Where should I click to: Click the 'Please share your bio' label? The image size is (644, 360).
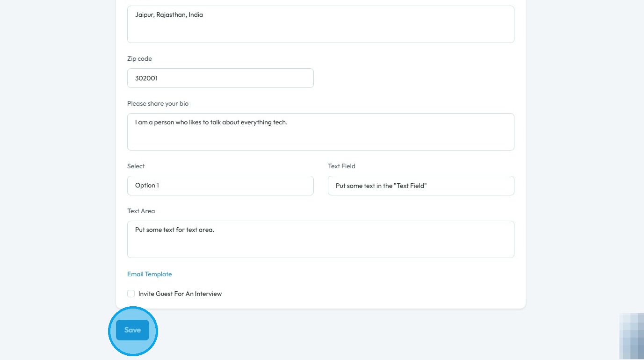click(158, 103)
